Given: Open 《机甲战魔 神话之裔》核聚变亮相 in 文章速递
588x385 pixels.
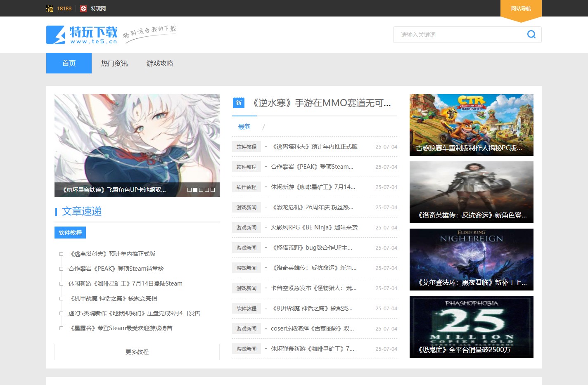Looking at the screenshot, I should coord(113,298).
